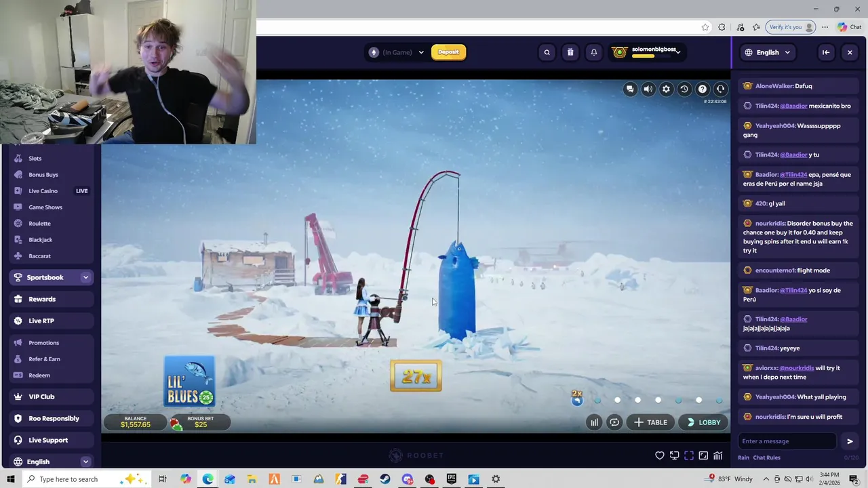This screenshot has width=868, height=488.
Task: Open Bonus Buys in the sidebar
Action: coord(52,175)
